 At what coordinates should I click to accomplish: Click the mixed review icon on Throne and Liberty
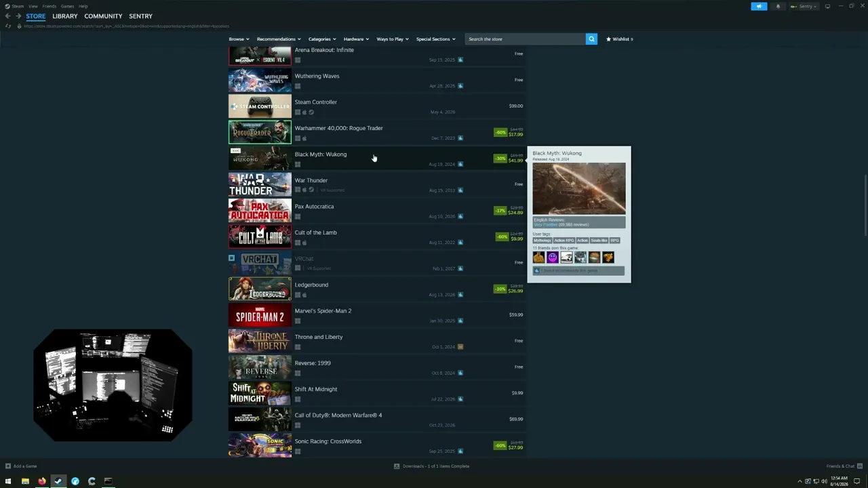coord(460,347)
